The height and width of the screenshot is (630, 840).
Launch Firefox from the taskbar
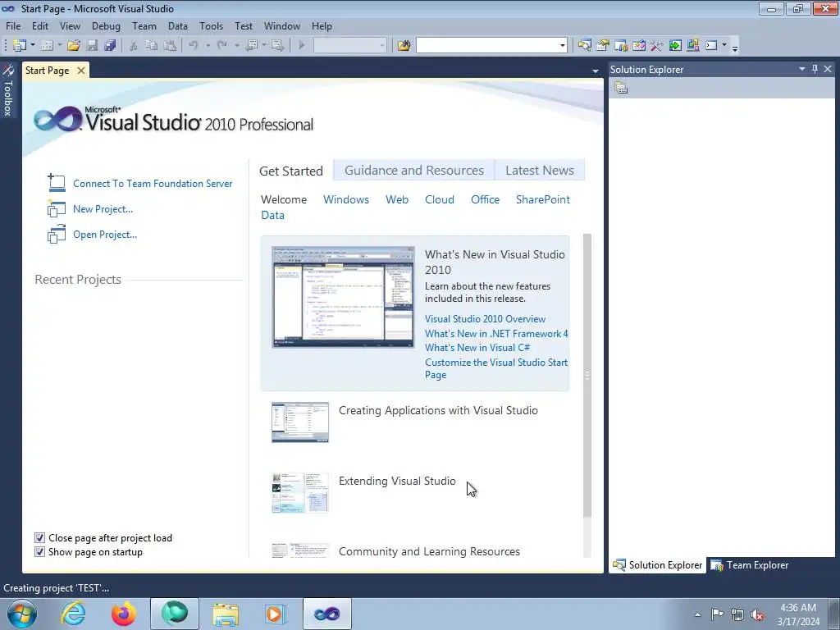(124, 614)
